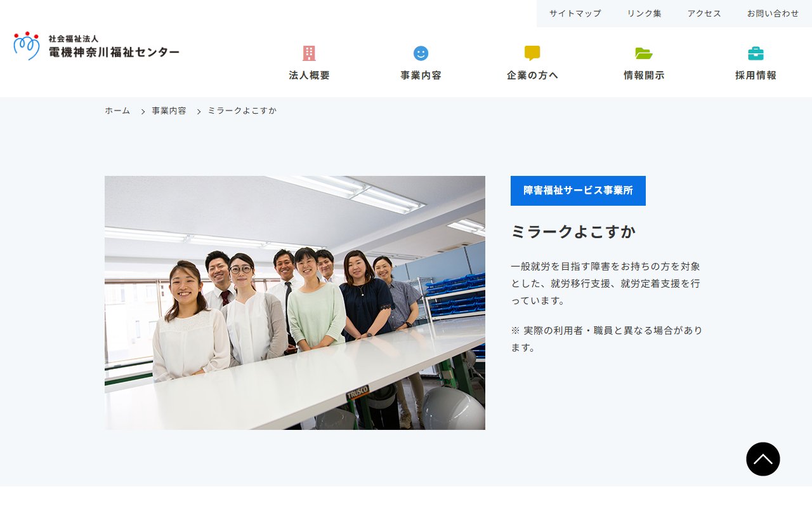The height and width of the screenshot is (508, 812).
Task: Click the smiley icon above 事業内容
Action: point(421,53)
